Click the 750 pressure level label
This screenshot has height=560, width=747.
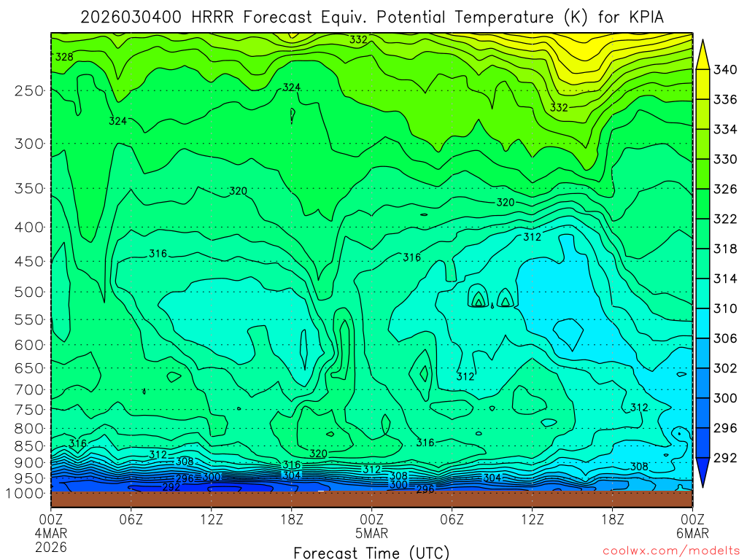click(29, 410)
